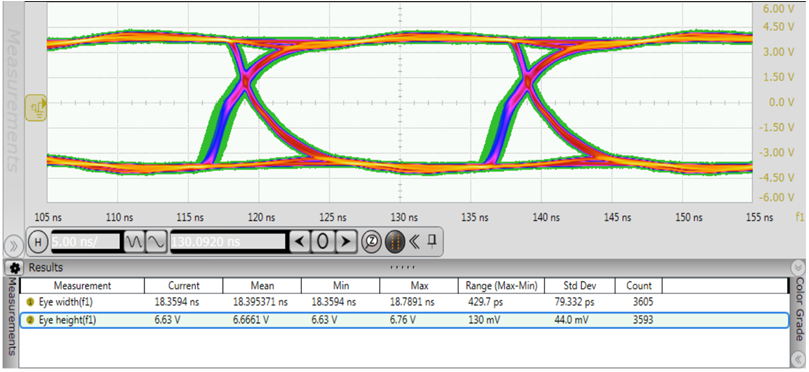The width and height of the screenshot is (809, 372).
Task: Click the f1 channel label on time axis
Action: coord(799,218)
